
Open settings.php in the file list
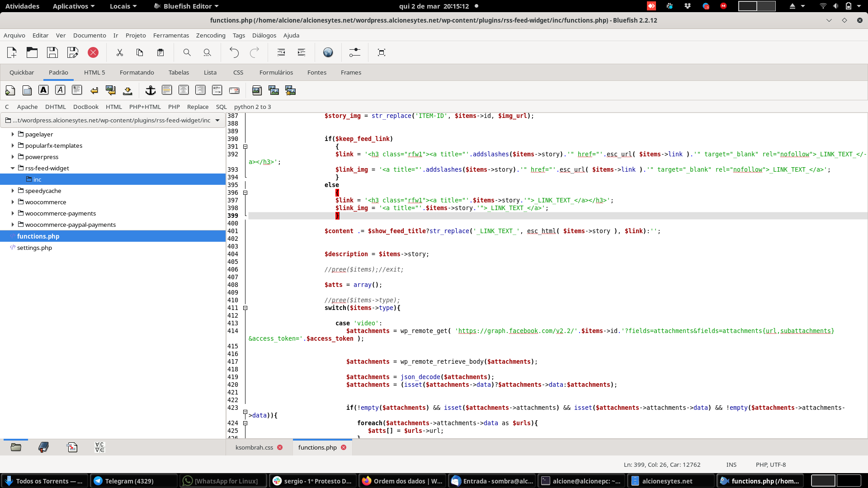[x=34, y=248]
